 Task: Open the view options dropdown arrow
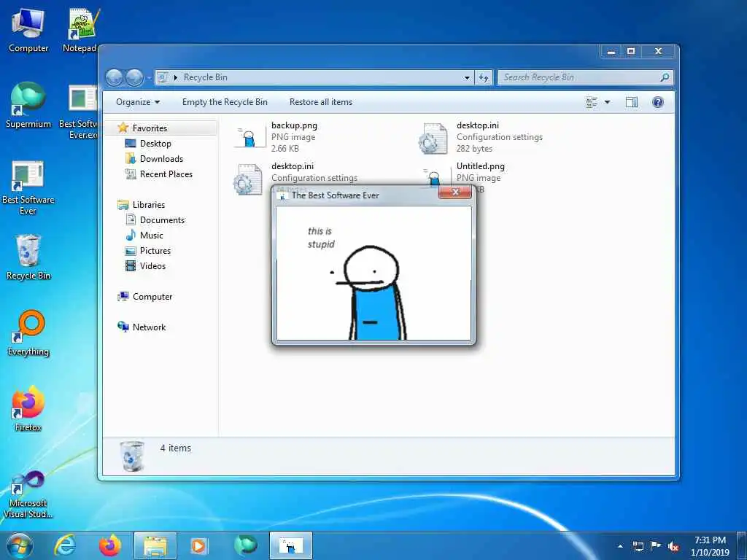coord(607,102)
